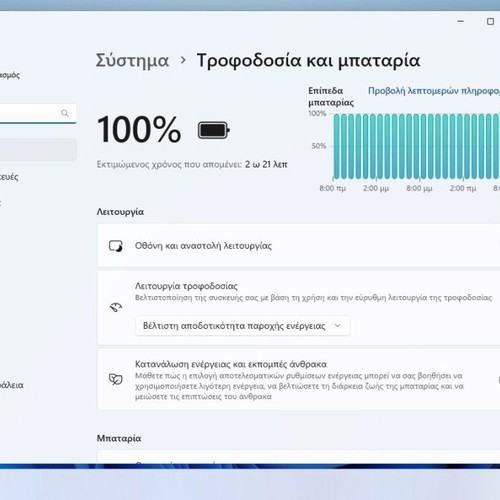This screenshot has width=500, height=500.
Task: Click the Μπαταρία section heading
Action: tap(119, 438)
